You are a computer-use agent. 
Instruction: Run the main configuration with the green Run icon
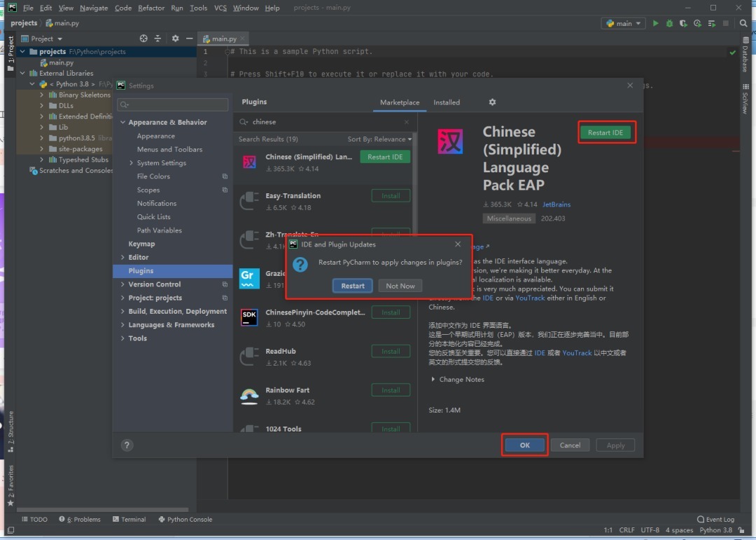click(655, 23)
